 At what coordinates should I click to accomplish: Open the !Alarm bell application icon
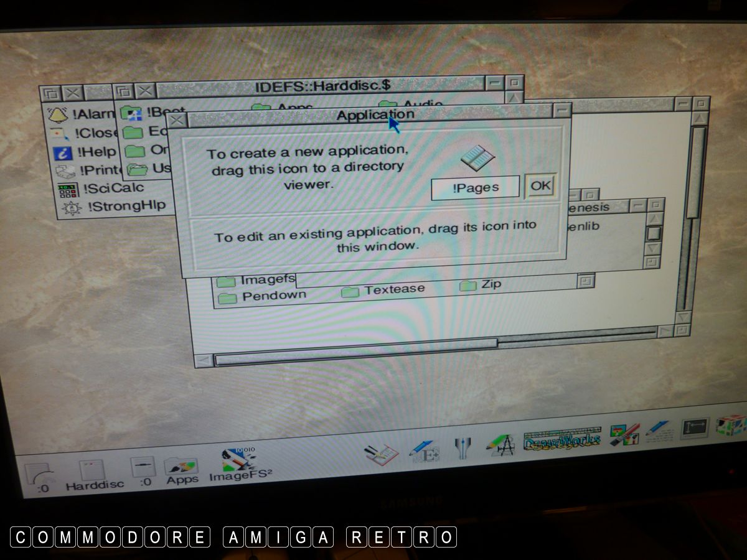(58, 114)
